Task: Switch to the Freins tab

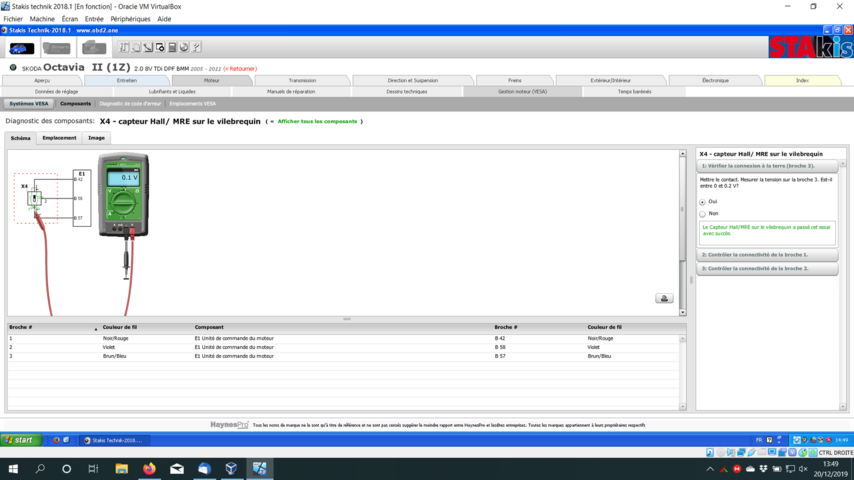Action: tap(515, 81)
